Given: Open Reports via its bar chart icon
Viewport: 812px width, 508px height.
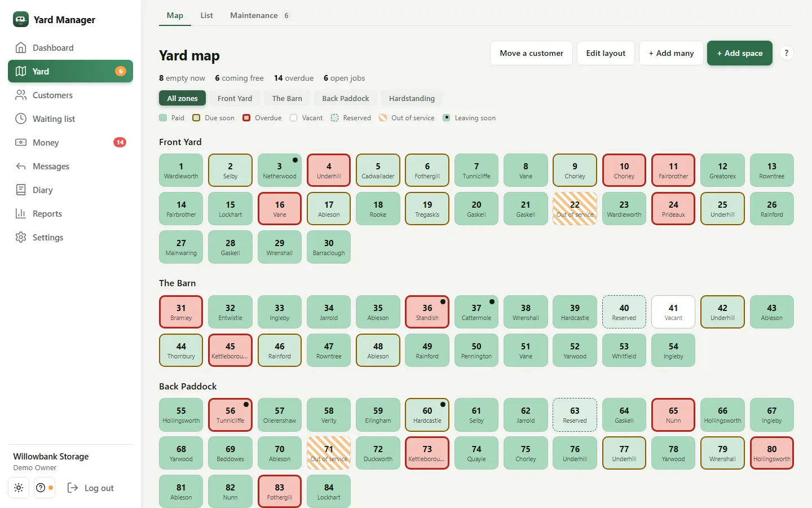Looking at the screenshot, I should point(21,213).
